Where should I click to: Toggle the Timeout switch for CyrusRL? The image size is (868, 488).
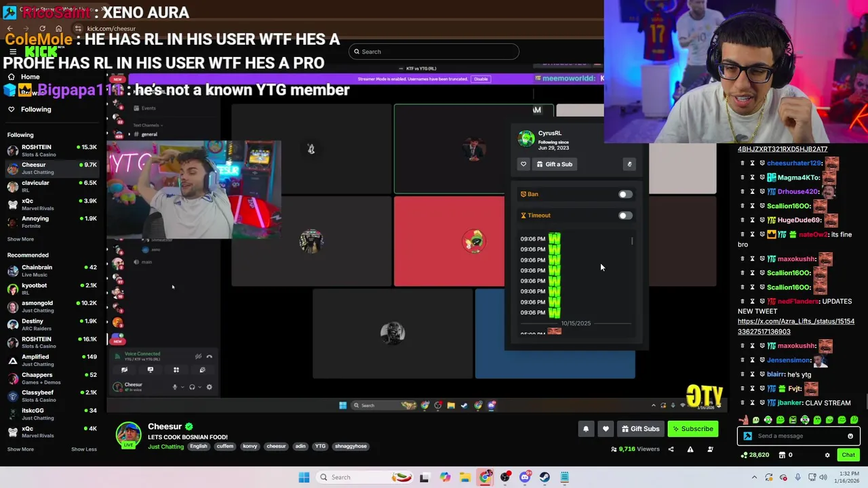pyautogui.click(x=625, y=216)
